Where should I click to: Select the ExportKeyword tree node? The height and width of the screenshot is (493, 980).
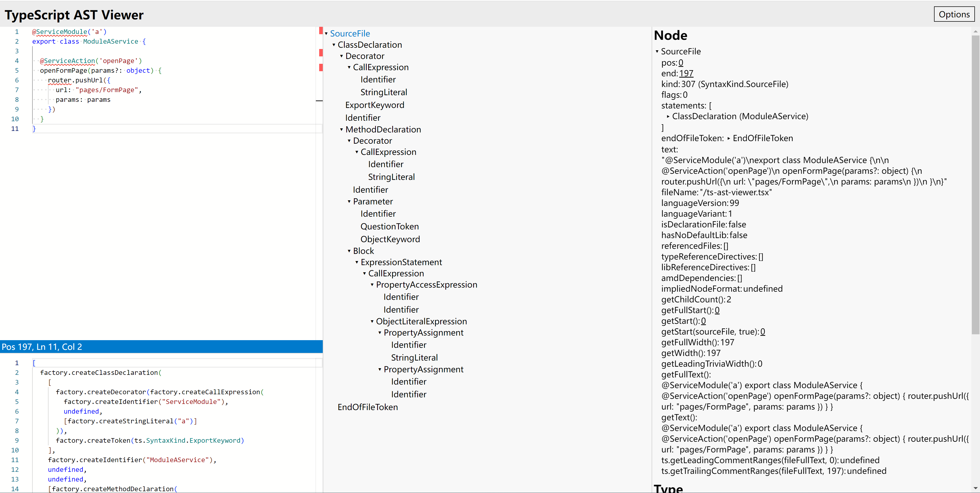point(374,105)
